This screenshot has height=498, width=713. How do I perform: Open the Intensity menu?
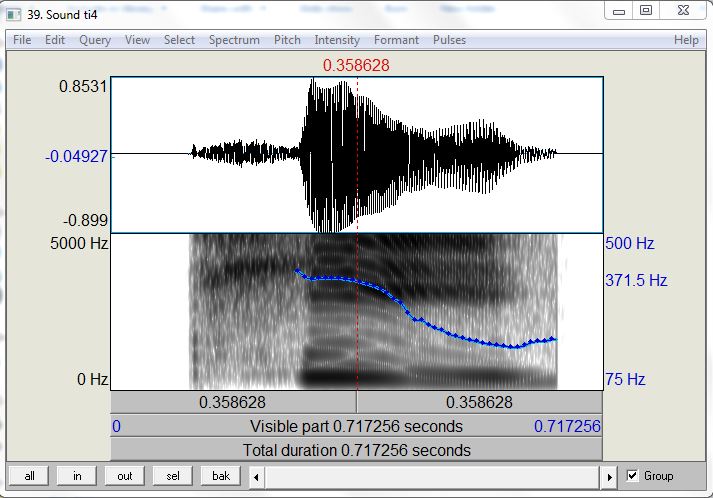337,40
